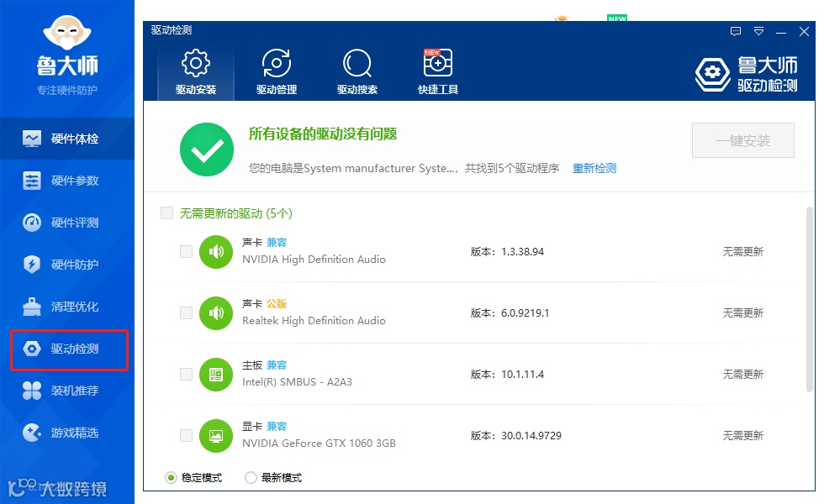The height and width of the screenshot is (504, 824).
Task: Open the feedback message icon in title bar
Action: click(736, 32)
